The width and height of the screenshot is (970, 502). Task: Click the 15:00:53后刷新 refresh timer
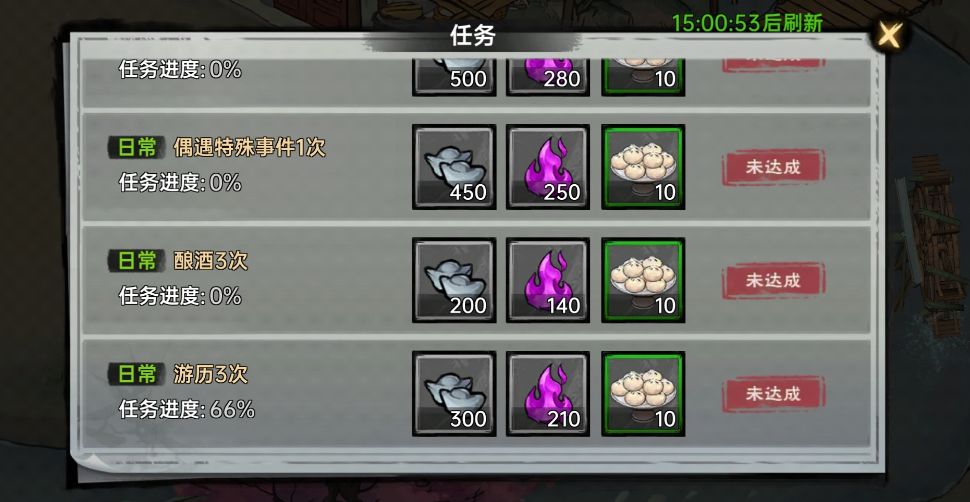point(747,24)
